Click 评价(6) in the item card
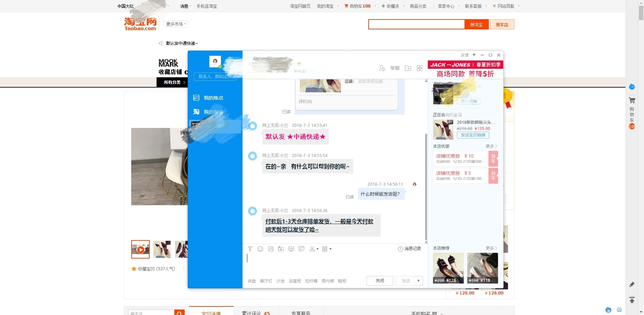 (x=305, y=102)
